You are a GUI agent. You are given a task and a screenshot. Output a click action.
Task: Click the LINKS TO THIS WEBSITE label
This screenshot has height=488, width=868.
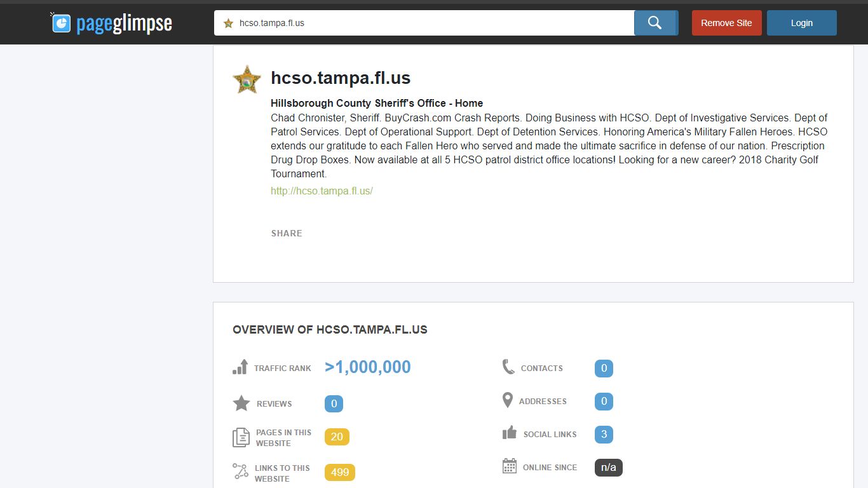282,473
